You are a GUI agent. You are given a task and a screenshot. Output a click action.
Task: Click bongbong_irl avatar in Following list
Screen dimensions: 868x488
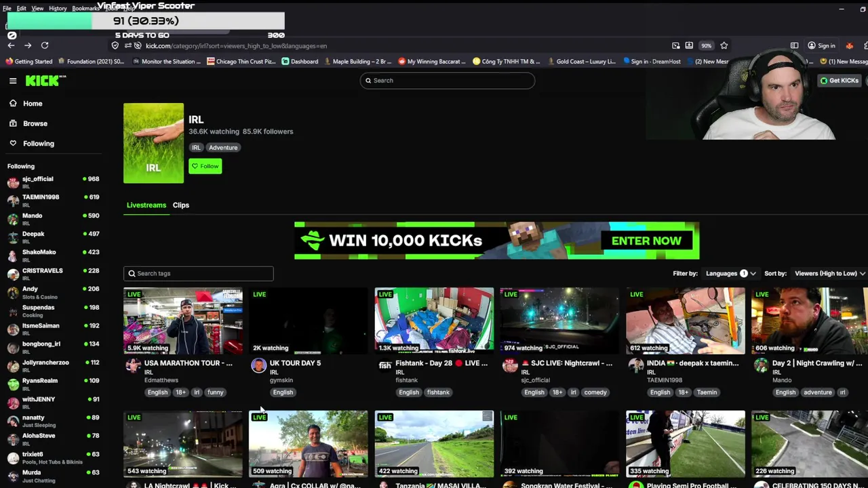(13, 348)
